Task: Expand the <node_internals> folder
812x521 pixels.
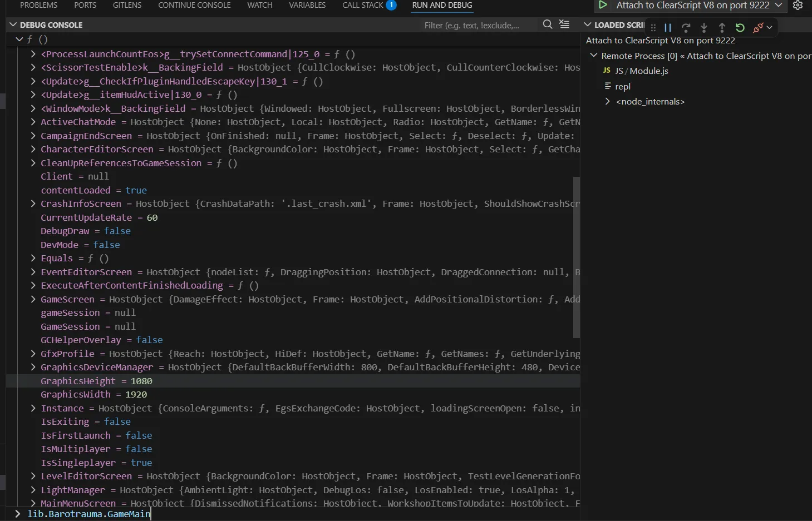Action: tap(608, 102)
